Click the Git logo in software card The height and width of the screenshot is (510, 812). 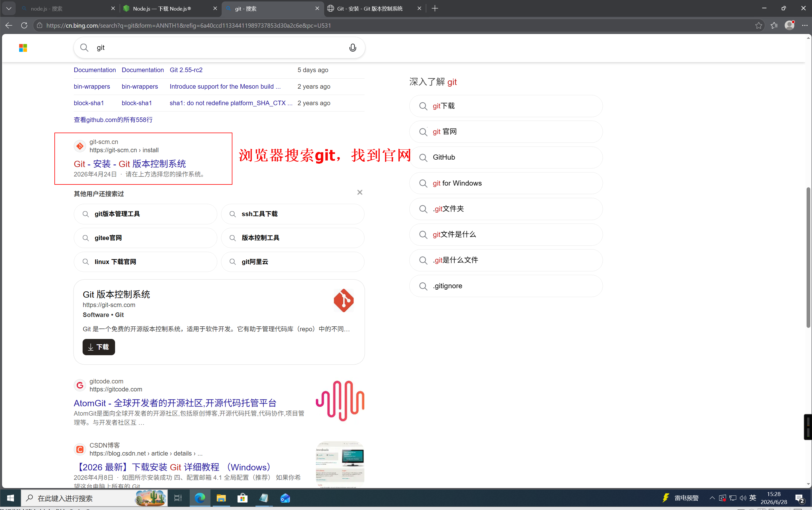[x=343, y=300]
